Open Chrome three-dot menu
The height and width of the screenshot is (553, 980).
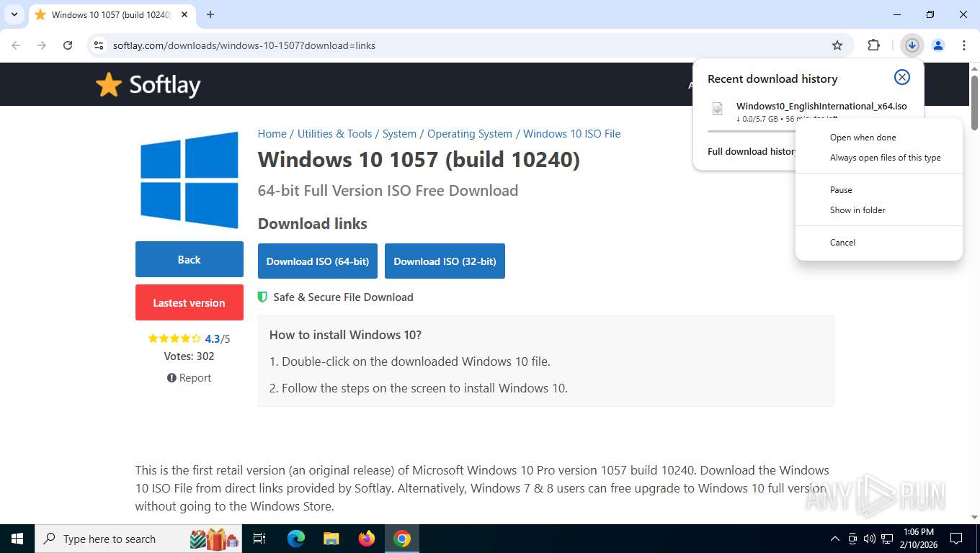point(963,45)
